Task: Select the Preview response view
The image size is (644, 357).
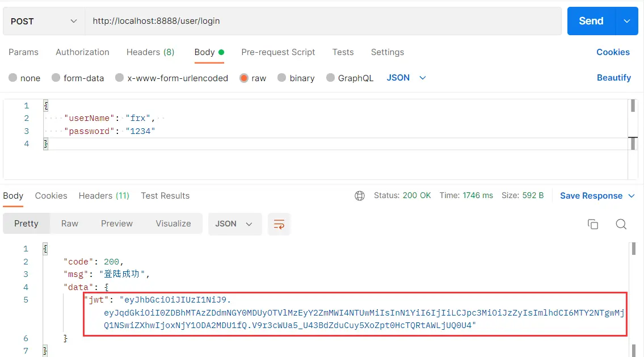Action: point(117,224)
